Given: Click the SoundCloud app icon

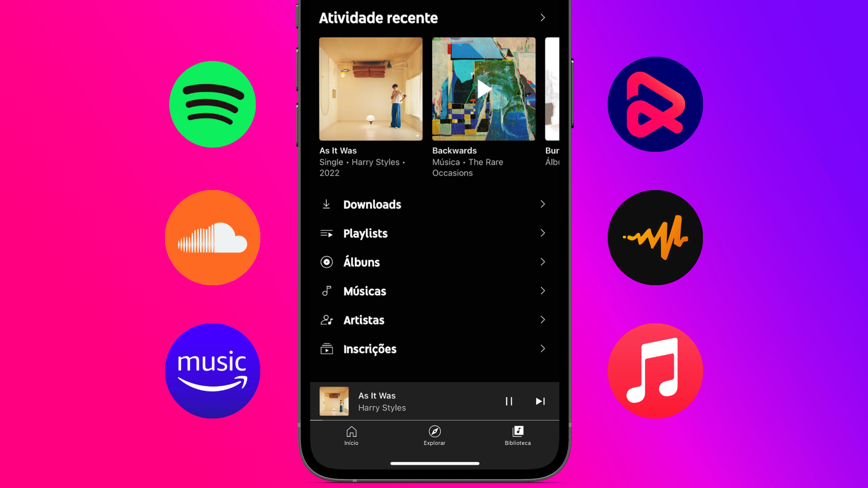Looking at the screenshot, I should coord(212,237).
